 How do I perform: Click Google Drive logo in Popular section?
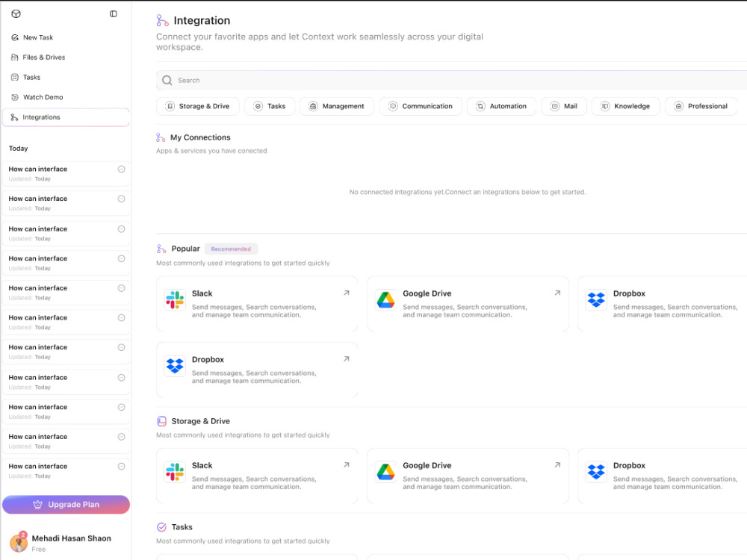385,300
